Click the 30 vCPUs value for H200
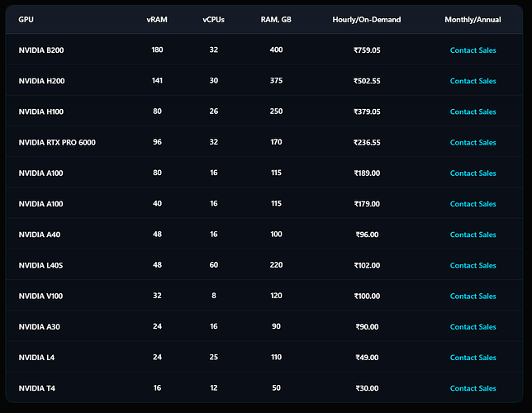532x413 pixels. click(x=214, y=81)
